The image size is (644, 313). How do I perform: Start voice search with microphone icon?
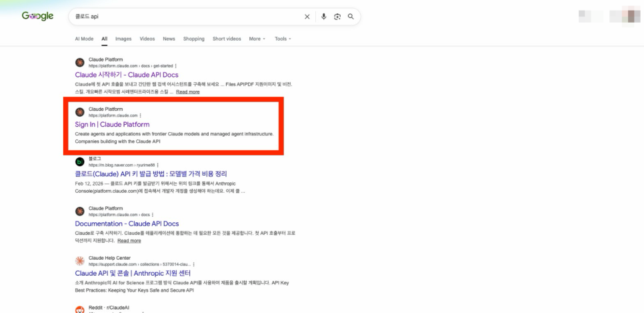323,17
